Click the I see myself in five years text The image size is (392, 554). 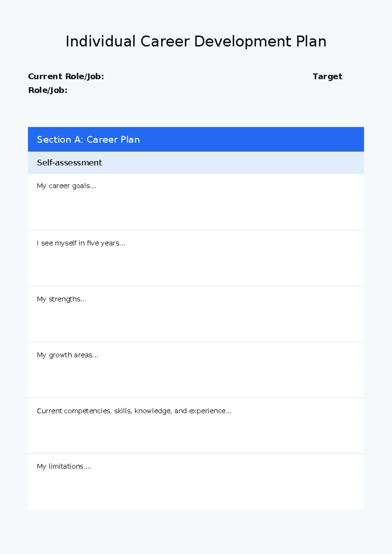[x=81, y=243]
